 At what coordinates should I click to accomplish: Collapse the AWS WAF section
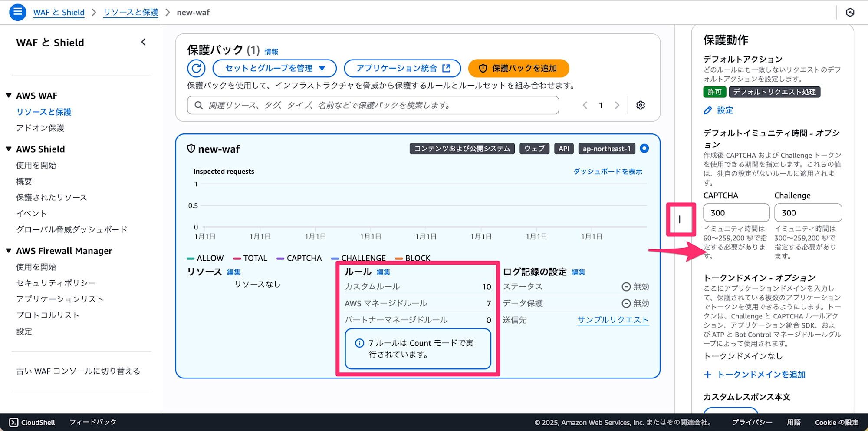[x=8, y=96]
